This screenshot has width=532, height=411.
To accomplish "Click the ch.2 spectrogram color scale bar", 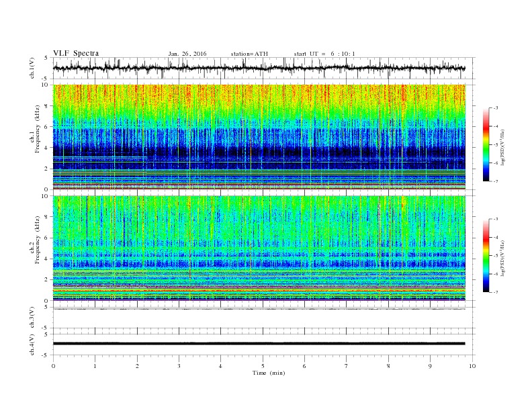I will point(486,256).
